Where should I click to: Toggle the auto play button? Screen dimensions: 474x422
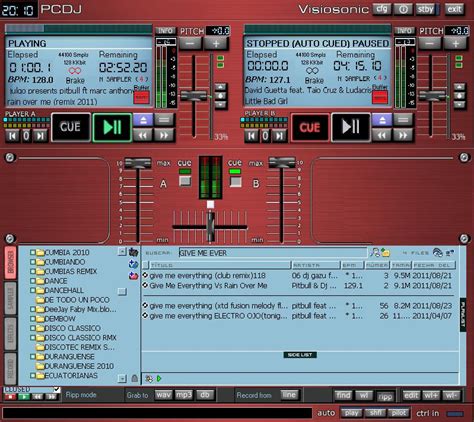(x=352, y=413)
